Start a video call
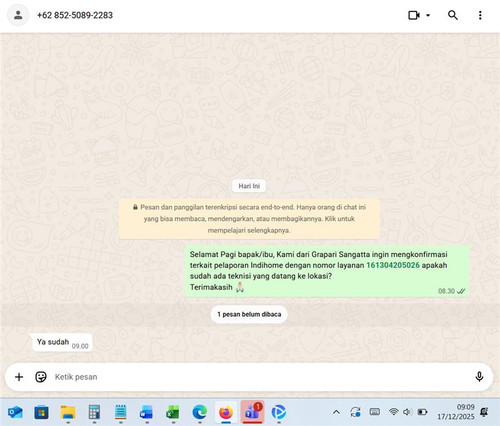Image resolution: width=500 pixels, height=426 pixels. 414,15
